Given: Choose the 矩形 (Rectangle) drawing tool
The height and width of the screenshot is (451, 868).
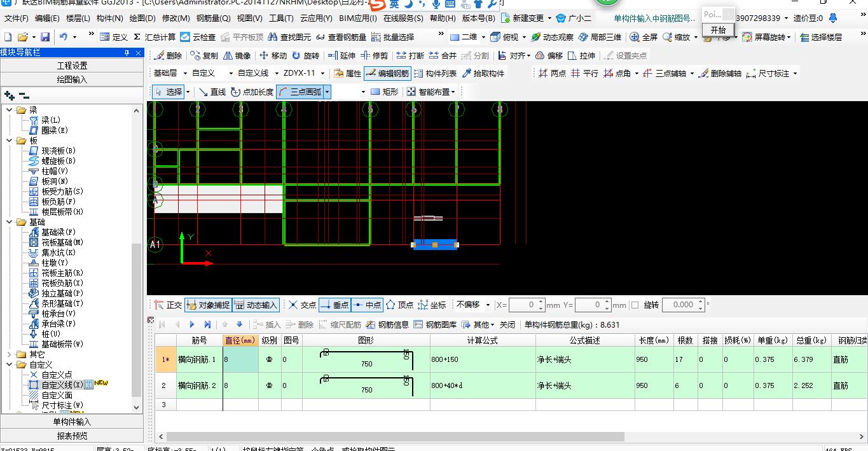Looking at the screenshot, I should tap(384, 92).
